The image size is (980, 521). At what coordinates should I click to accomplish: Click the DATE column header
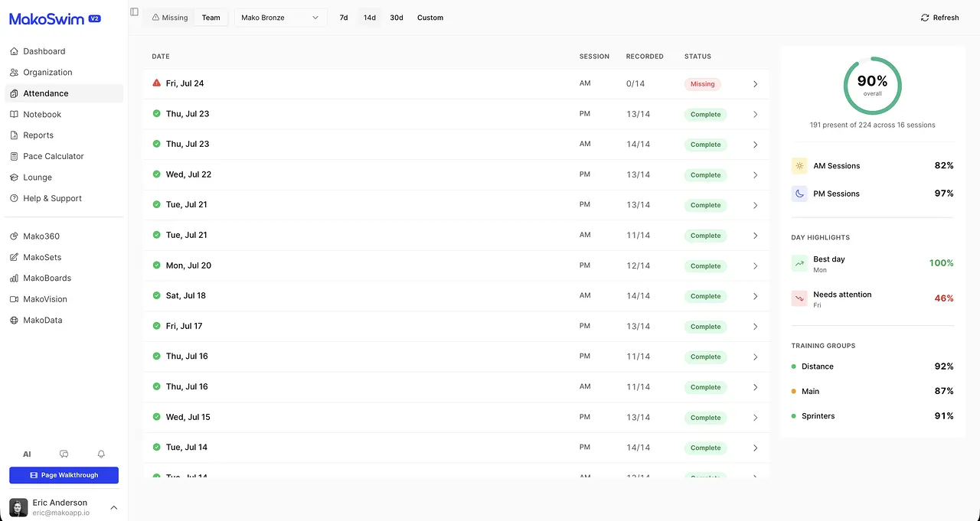(x=161, y=57)
